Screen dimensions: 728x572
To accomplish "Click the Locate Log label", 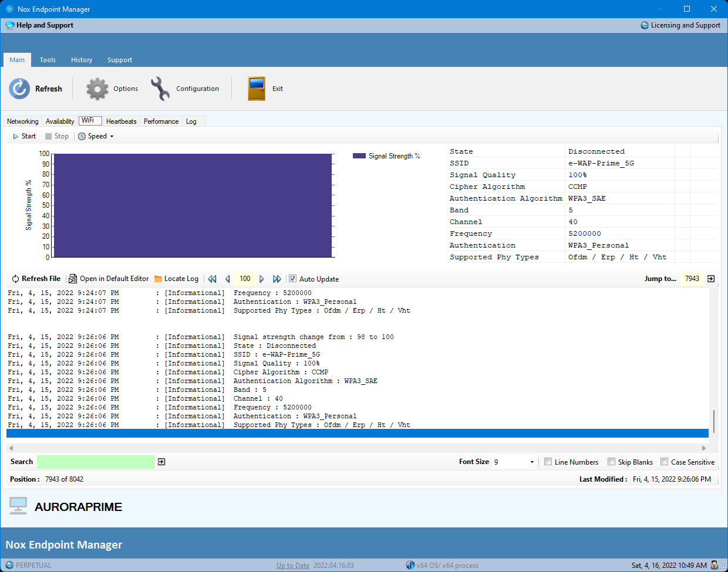I will tap(181, 279).
